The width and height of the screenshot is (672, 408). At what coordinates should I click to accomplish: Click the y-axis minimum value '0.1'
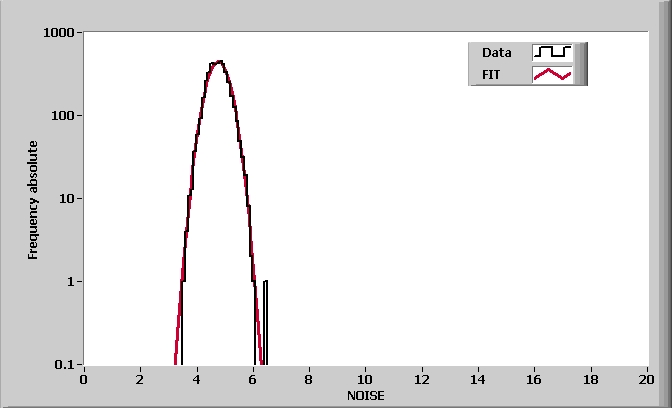click(x=64, y=365)
